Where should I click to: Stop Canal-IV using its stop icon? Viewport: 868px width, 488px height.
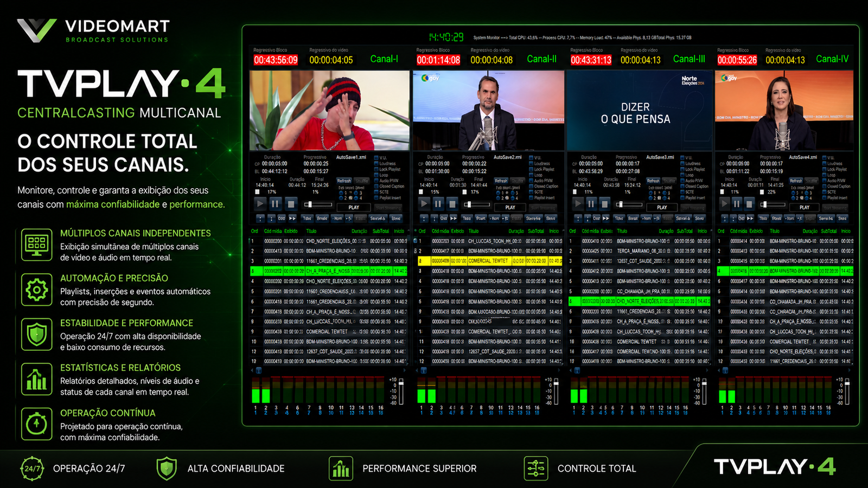[x=749, y=204]
